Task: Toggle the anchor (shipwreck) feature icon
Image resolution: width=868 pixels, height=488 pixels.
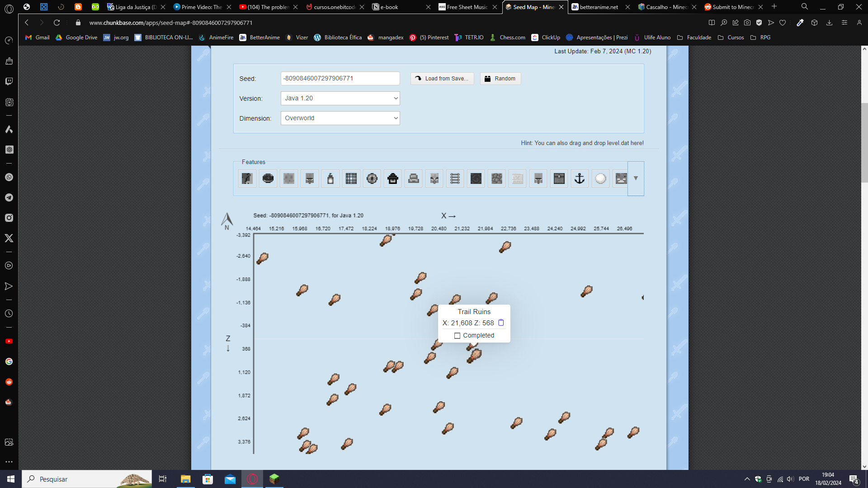Action: pyautogui.click(x=580, y=178)
